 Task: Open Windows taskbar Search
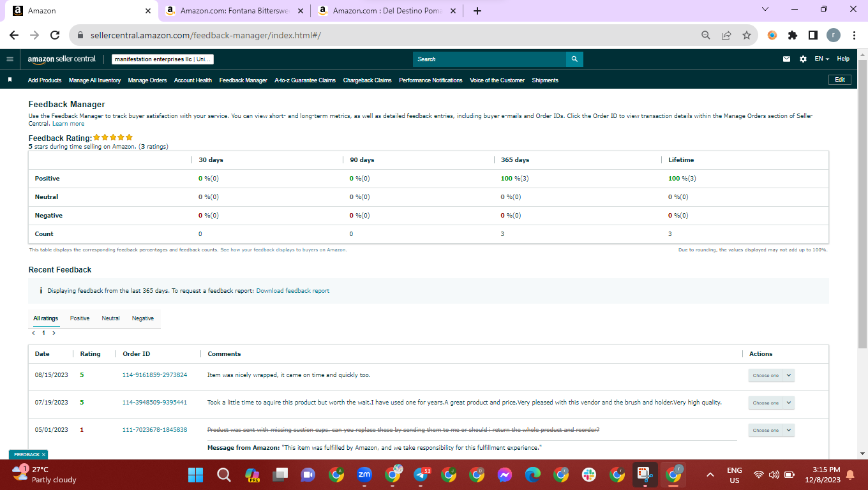[223, 475]
